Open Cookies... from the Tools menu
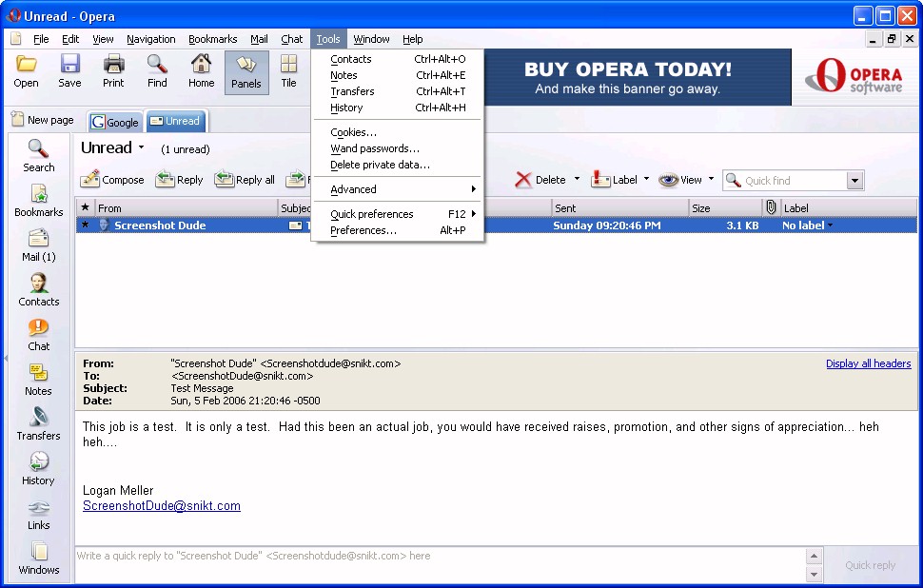923x588 pixels. pos(398,132)
